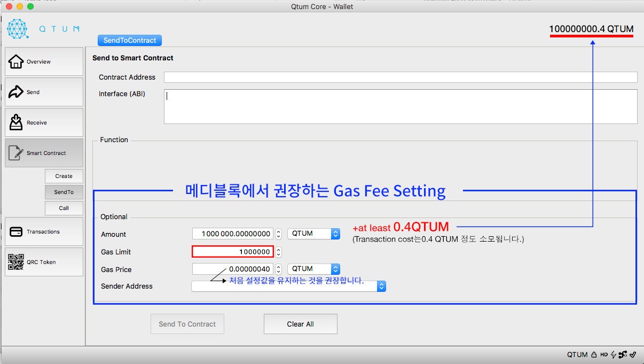The height and width of the screenshot is (364, 644).
Task: Click the HD wallet indicator icon
Action: click(x=603, y=354)
